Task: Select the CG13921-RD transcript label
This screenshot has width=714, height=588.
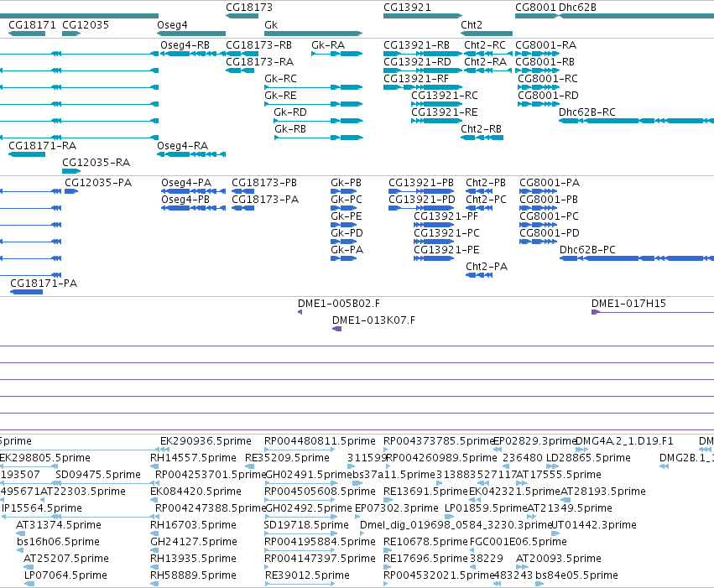Action: click(x=417, y=62)
